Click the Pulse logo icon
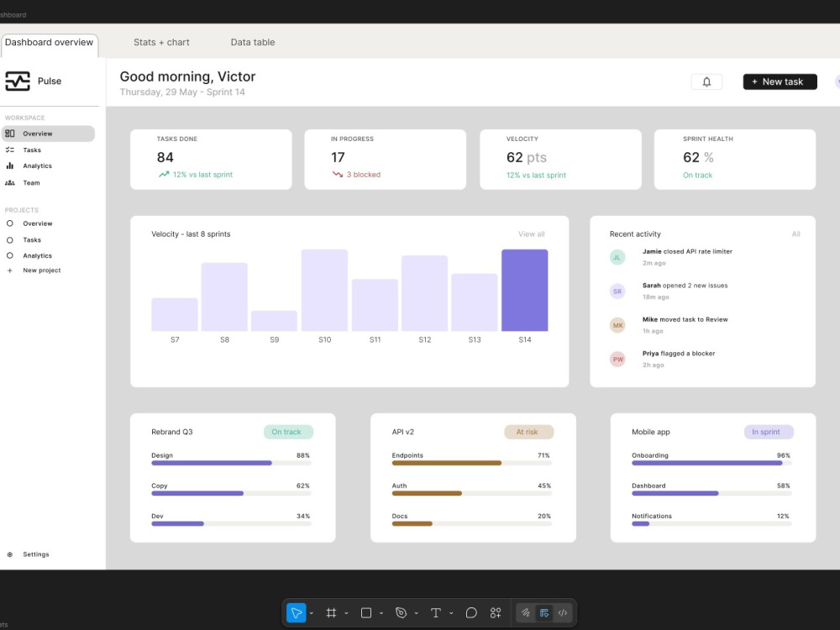The height and width of the screenshot is (630, 840). pyautogui.click(x=18, y=81)
